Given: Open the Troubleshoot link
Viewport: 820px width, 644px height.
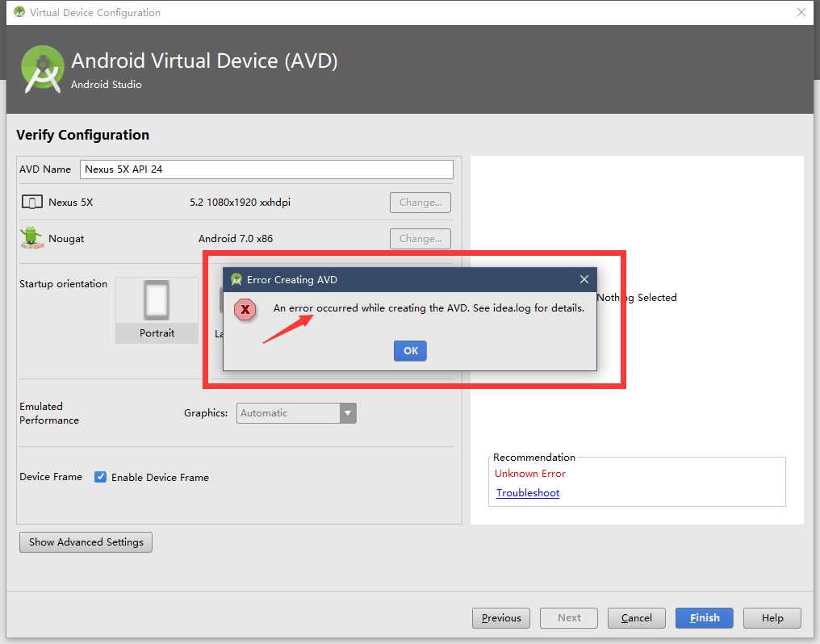Looking at the screenshot, I should (x=528, y=493).
